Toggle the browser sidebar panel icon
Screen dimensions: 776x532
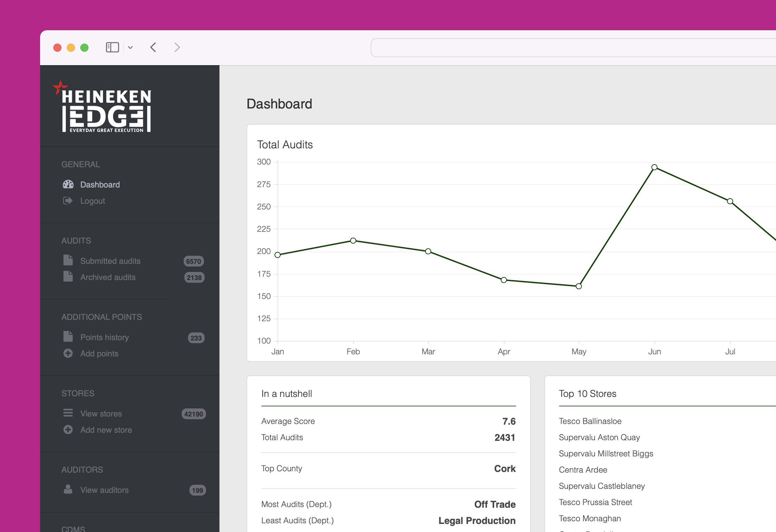(x=112, y=47)
